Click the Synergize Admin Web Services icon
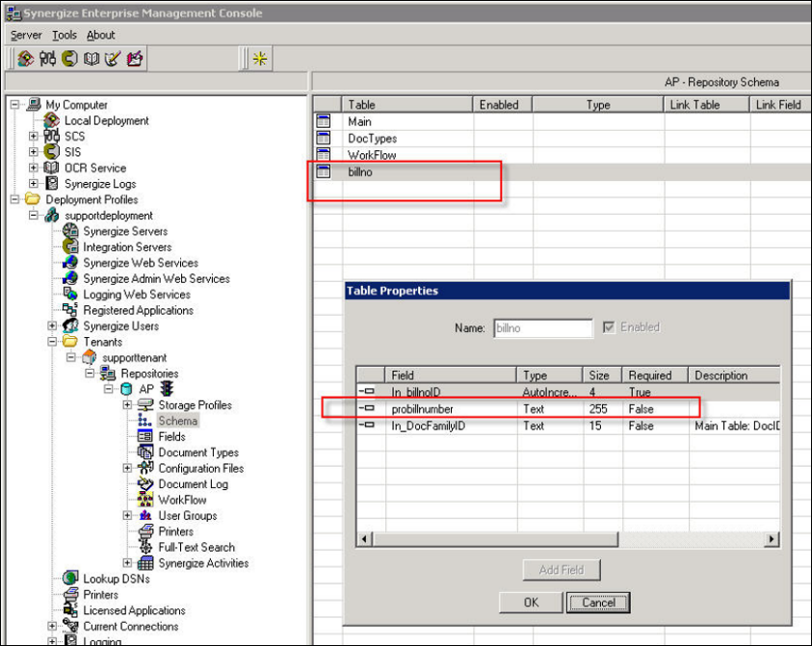 pos(70,278)
